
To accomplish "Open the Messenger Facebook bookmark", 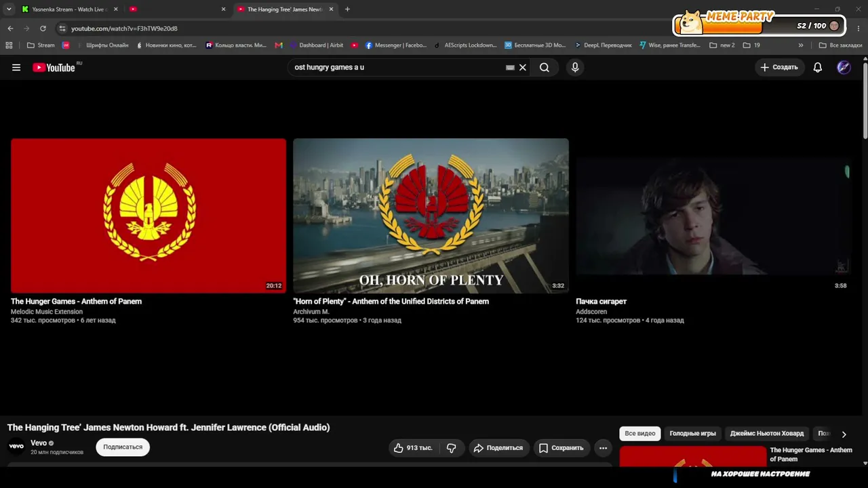I will pyautogui.click(x=396, y=45).
